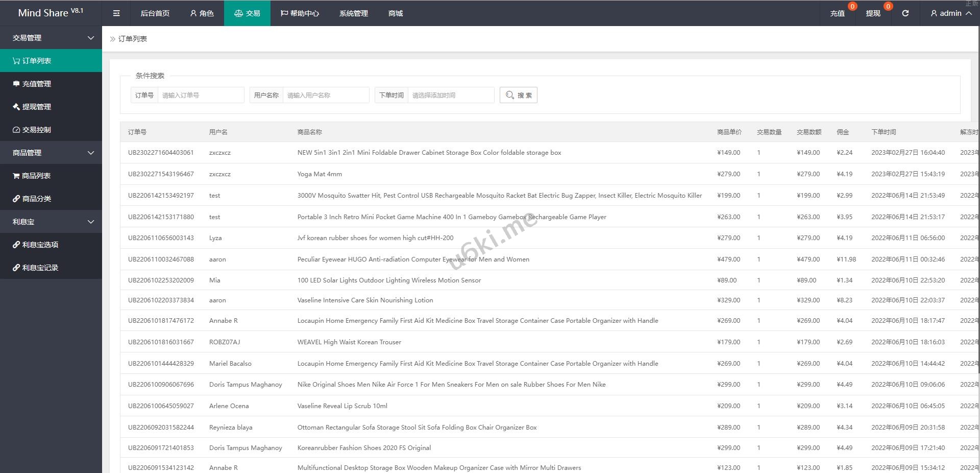Click the refresh icon in top bar
Screen dimensions: 980x473
[905, 13]
